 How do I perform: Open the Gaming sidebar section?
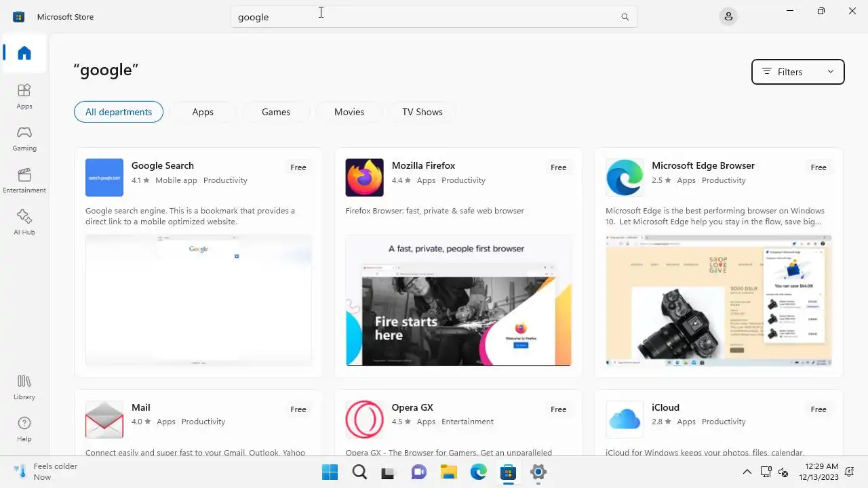24,138
